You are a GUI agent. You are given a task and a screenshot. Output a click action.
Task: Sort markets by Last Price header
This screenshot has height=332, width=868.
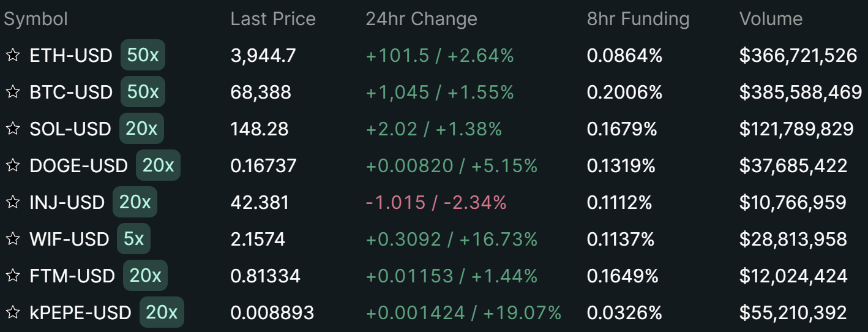click(x=273, y=19)
